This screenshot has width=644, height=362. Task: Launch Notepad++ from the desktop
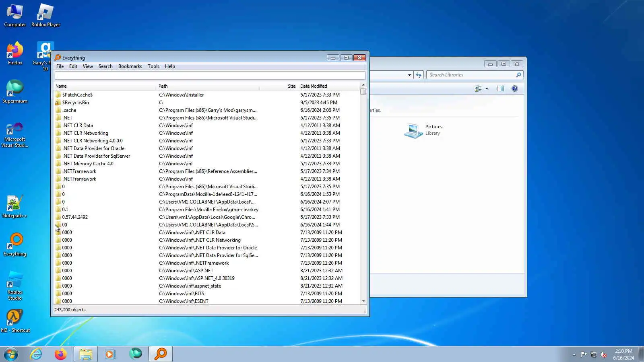click(15, 206)
